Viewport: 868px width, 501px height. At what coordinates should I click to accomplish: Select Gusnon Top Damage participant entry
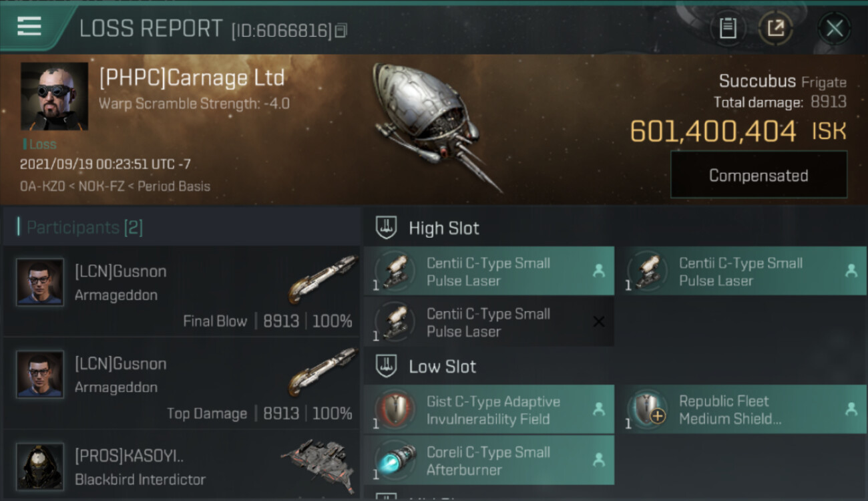(x=180, y=383)
